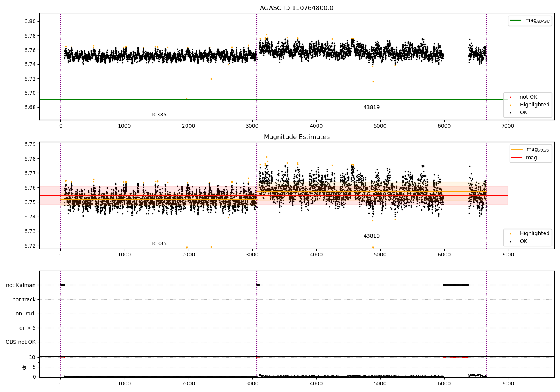Click the horizontal green AGASC magnitude line
The image size is (560, 392).
click(224, 99)
